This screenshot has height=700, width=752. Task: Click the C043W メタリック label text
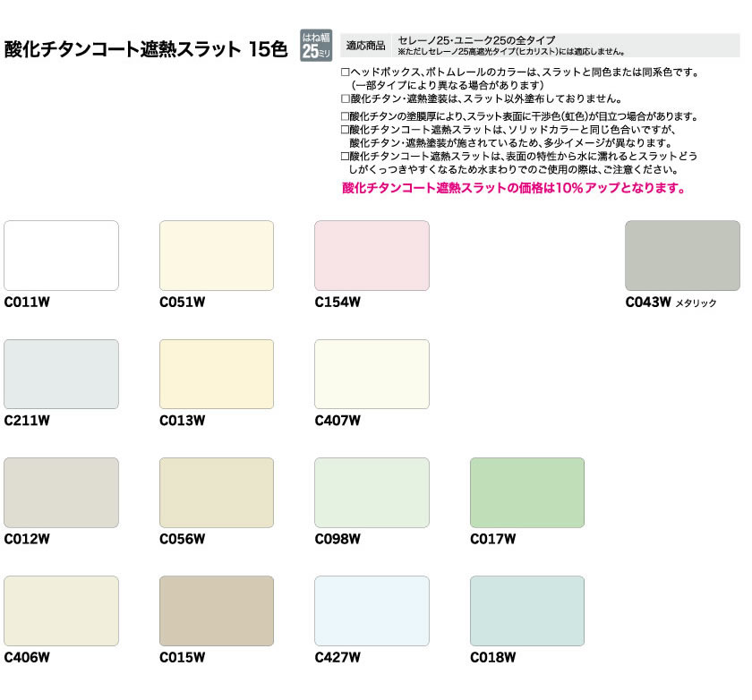pos(671,303)
